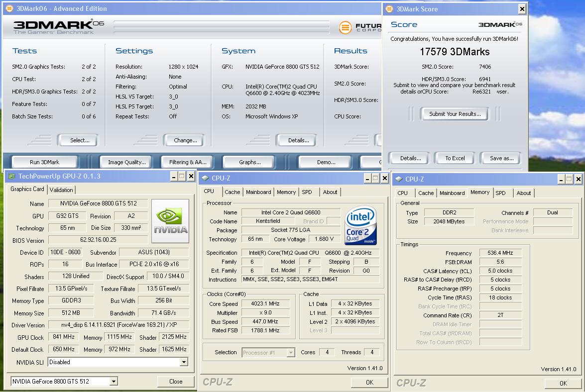
Task: Click the GPU Name field in GPU-Z
Action: (x=98, y=203)
